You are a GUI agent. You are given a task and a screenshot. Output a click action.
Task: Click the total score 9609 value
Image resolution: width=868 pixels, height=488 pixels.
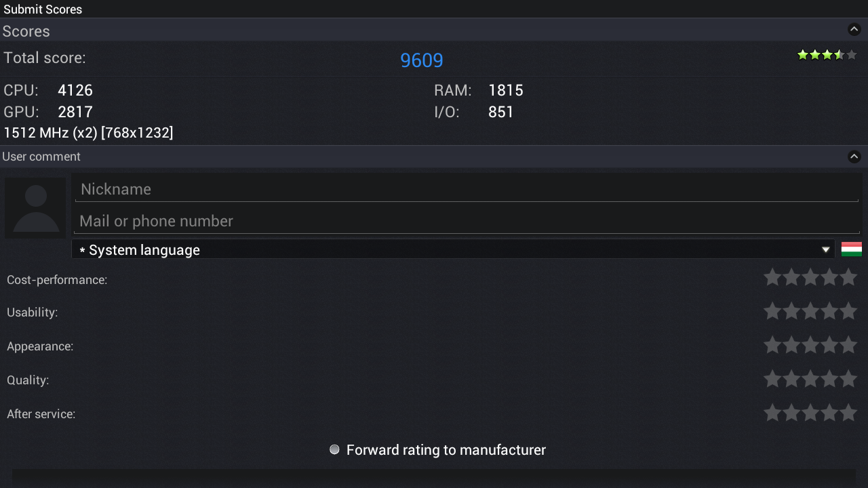click(422, 60)
